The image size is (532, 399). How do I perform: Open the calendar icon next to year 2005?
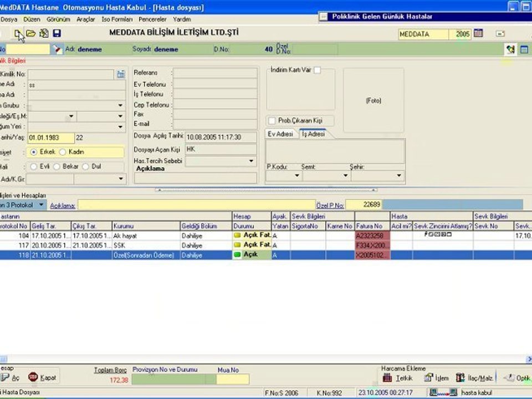coord(478,33)
